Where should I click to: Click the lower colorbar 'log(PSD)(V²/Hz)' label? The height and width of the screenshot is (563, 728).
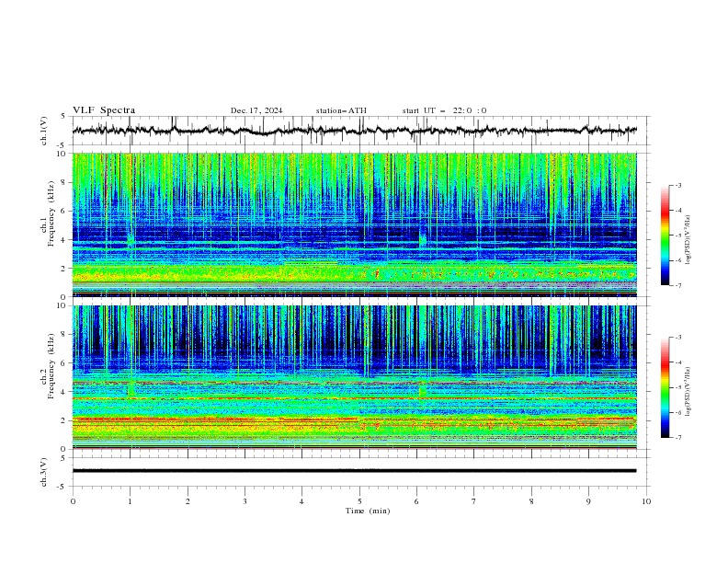click(688, 392)
